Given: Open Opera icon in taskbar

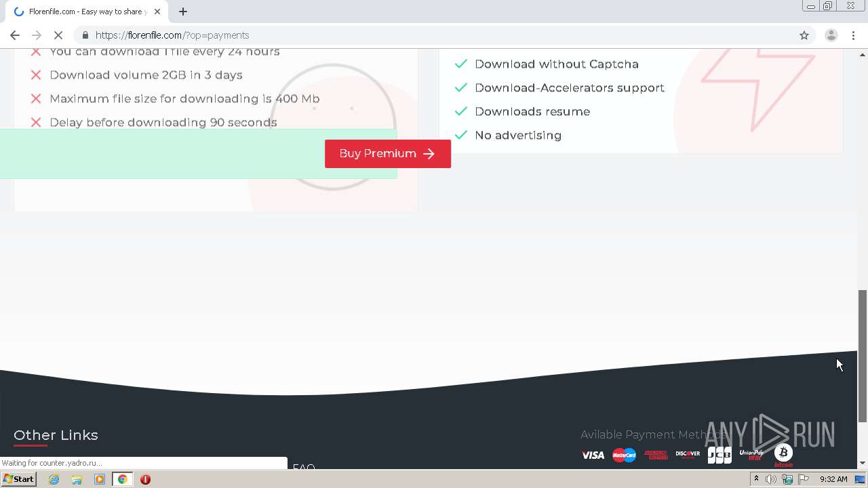Looking at the screenshot, I should [x=145, y=479].
